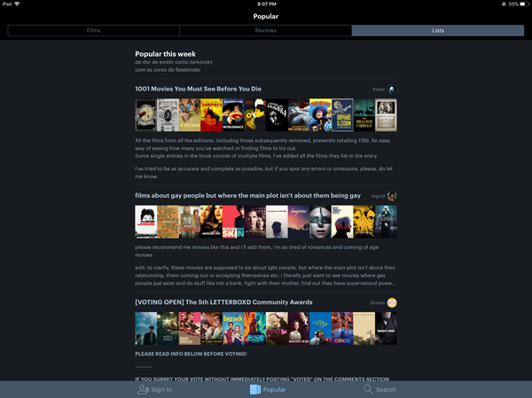Screen dimensions: 532x398
Task: Tap the 8:07 PM clock
Action: pos(267,4)
